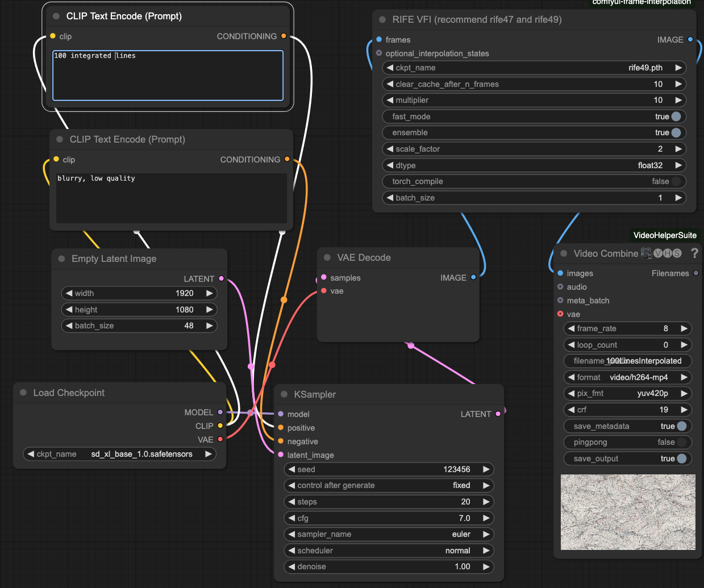Click the Video Combine help question mark icon

point(694,253)
